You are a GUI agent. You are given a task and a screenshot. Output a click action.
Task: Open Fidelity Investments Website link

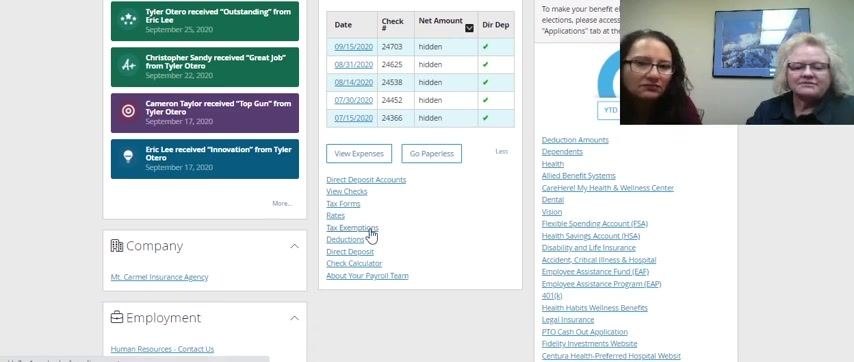(589, 343)
